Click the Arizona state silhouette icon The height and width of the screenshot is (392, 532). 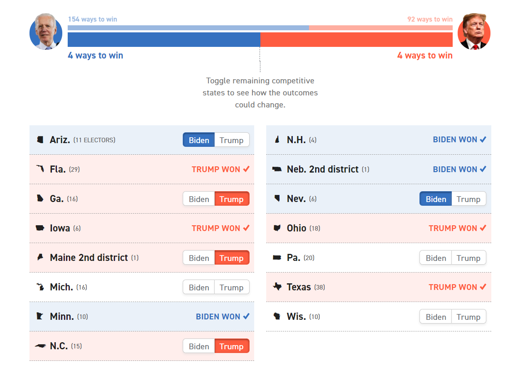click(40, 140)
